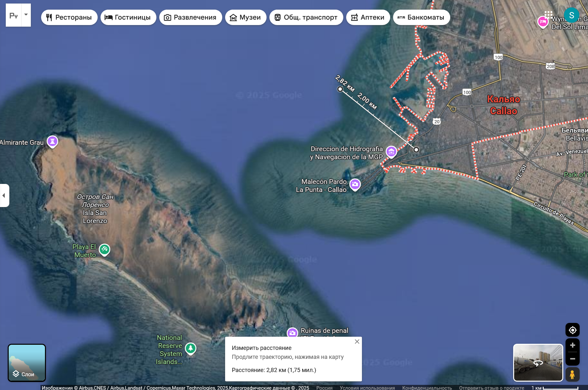Select the Playa El Muerto label
The image size is (588, 390).
click(84, 251)
